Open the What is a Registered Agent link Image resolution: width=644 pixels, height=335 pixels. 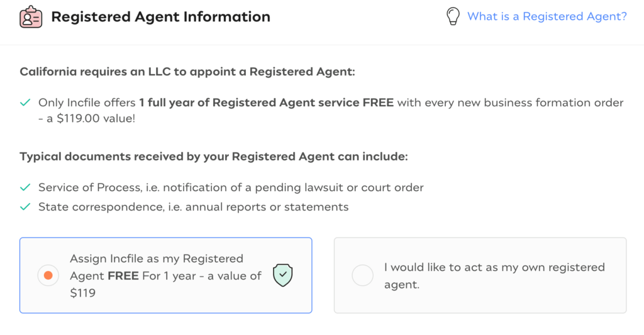point(547,16)
